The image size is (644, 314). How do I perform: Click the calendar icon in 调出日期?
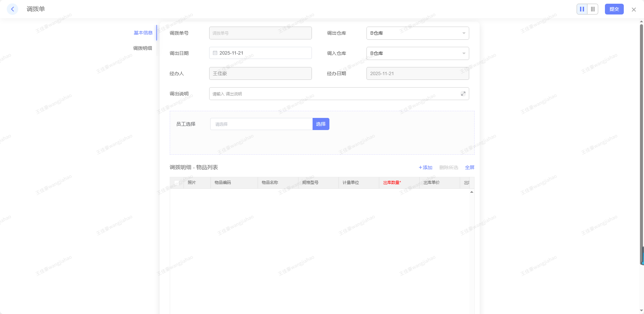(215, 53)
